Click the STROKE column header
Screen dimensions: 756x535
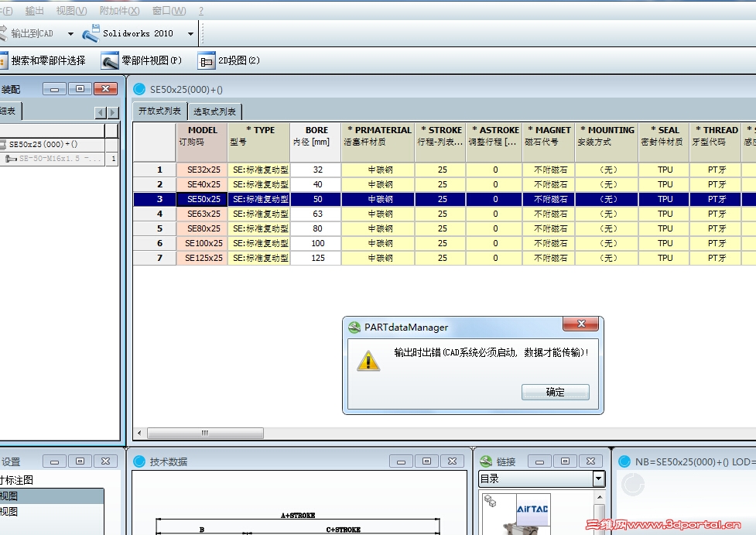point(441,142)
